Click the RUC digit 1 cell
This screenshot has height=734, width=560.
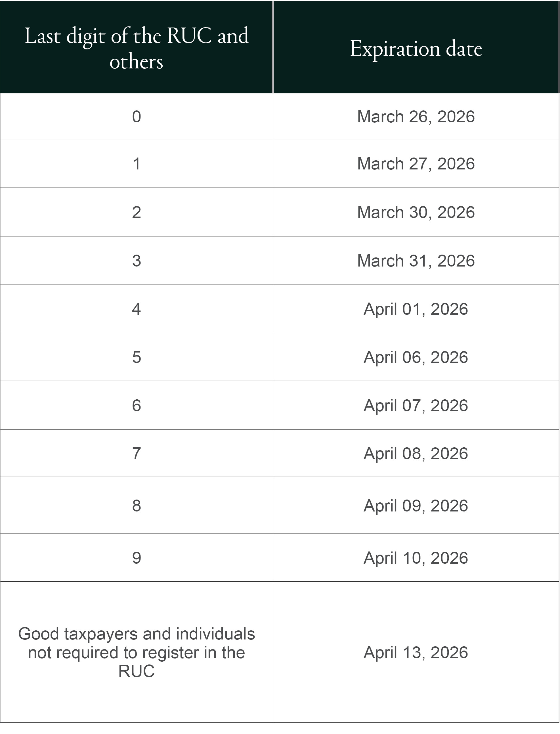[x=136, y=163]
